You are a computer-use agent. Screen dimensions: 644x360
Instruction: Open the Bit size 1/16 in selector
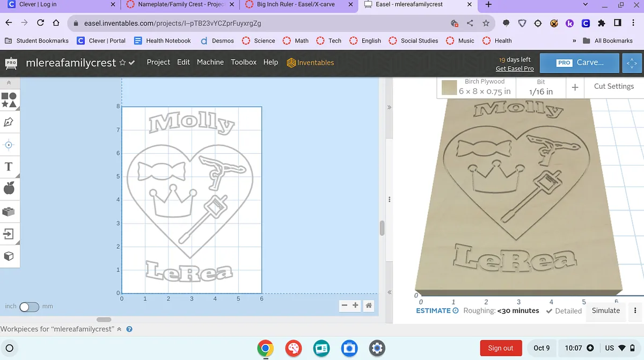pyautogui.click(x=540, y=87)
